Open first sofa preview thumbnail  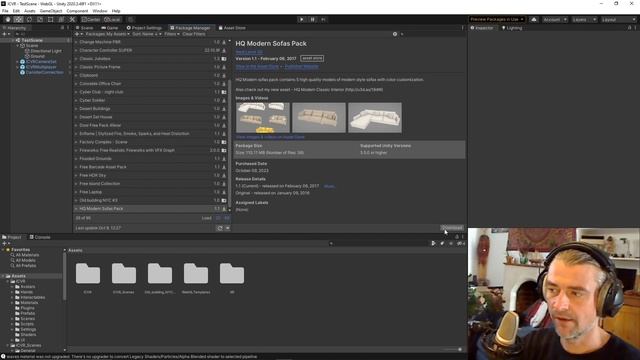pyautogui.click(x=263, y=118)
